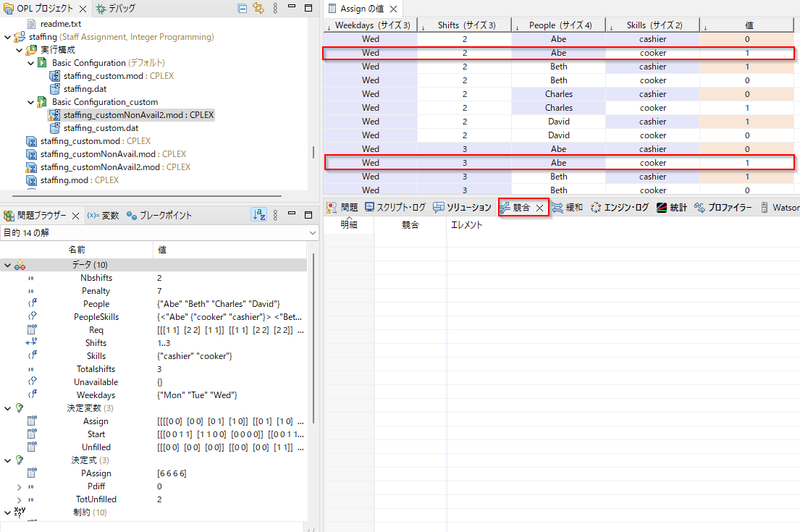
Task: Click the staffing project icon
Action: tap(20, 37)
